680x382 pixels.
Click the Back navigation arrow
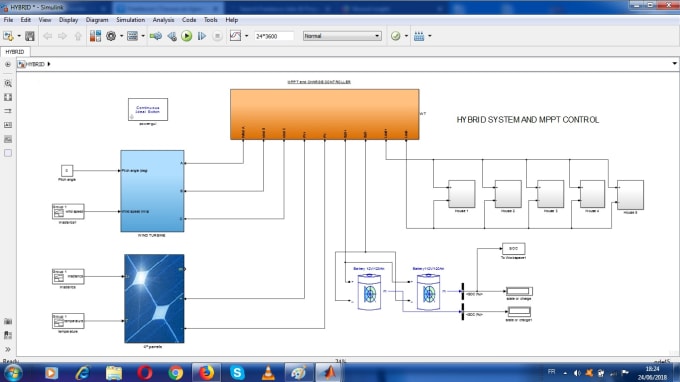(47, 36)
